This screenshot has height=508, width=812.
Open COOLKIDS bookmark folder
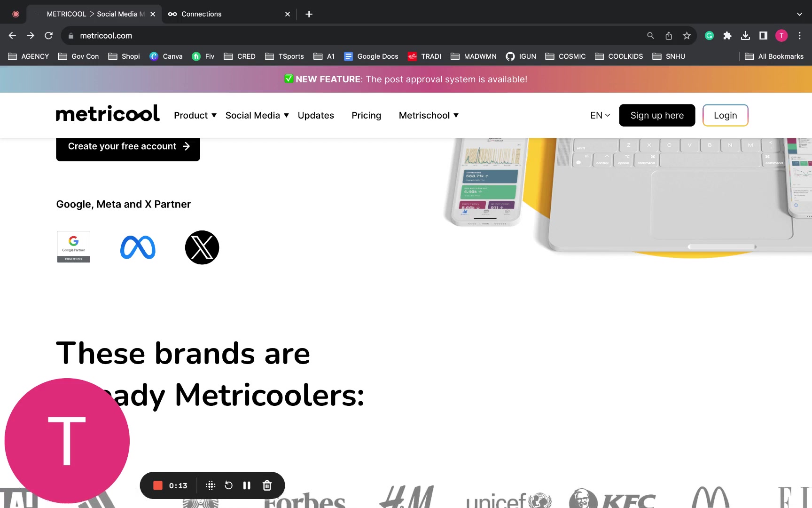coord(619,56)
